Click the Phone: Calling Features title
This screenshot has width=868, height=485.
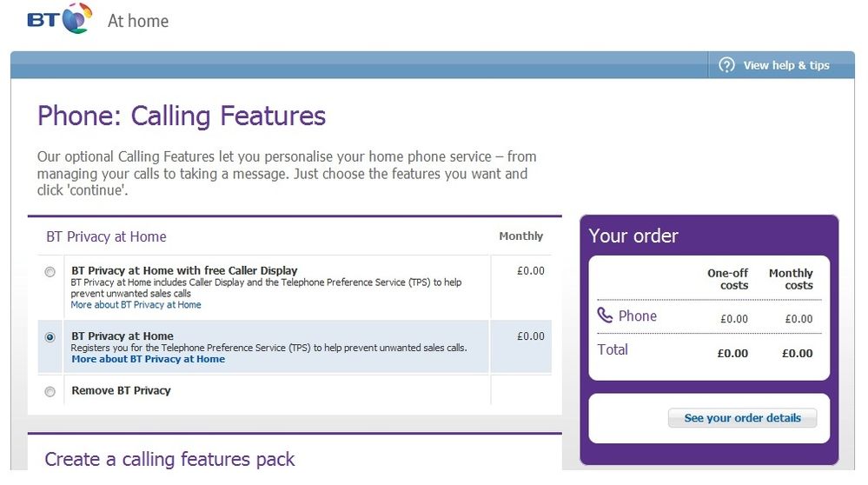click(182, 116)
